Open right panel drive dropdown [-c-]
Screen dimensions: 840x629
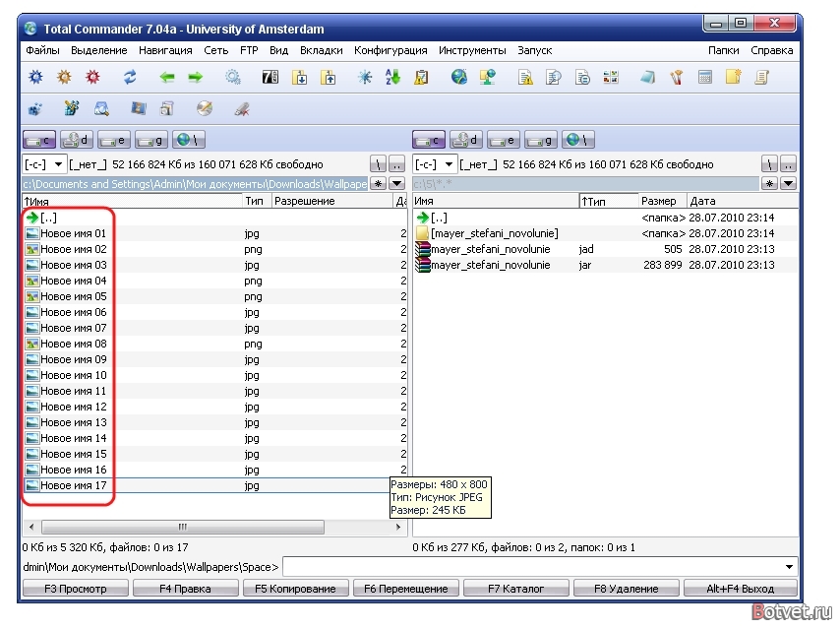click(x=435, y=164)
